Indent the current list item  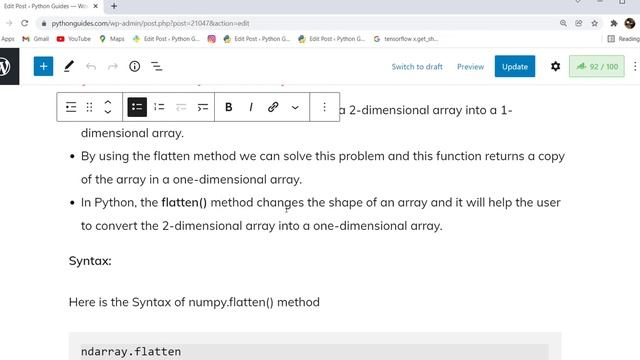(x=203, y=107)
